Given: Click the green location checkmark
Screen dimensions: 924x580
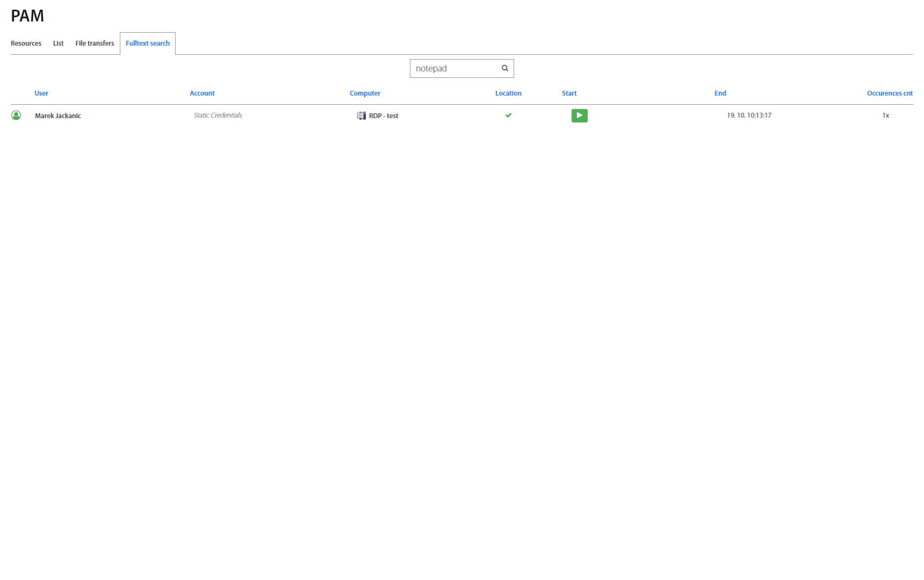Looking at the screenshot, I should pos(508,115).
